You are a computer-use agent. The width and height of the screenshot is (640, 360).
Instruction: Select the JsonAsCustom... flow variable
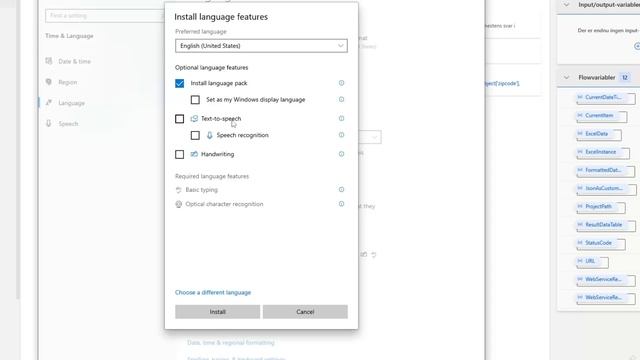click(x=606, y=189)
